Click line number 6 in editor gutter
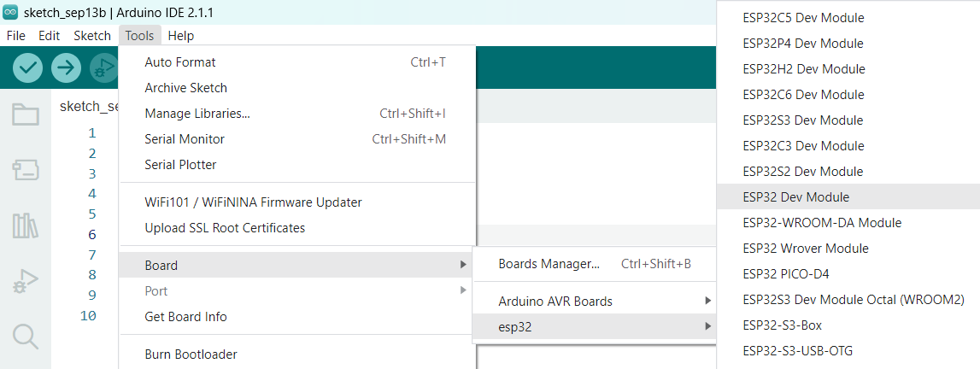This screenshot has height=369, width=980. tap(92, 235)
